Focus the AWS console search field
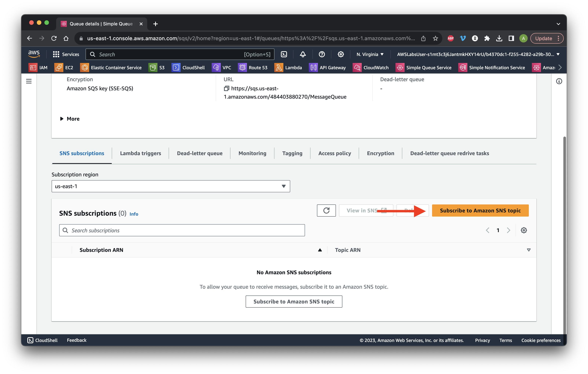The width and height of the screenshot is (588, 374). [180, 54]
